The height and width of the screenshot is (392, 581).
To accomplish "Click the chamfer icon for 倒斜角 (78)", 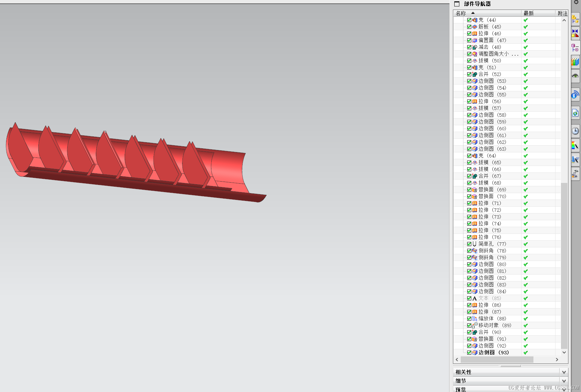I will pyautogui.click(x=475, y=251).
